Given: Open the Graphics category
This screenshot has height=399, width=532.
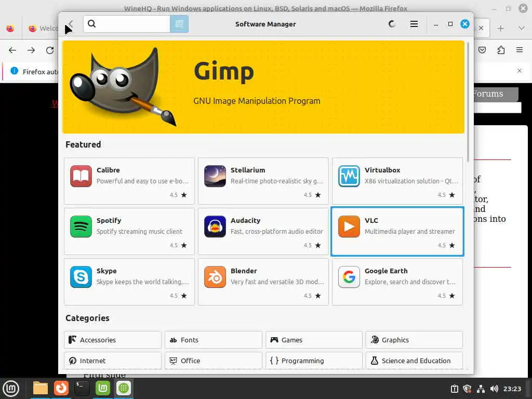Looking at the screenshot, I should click(414, 340).
